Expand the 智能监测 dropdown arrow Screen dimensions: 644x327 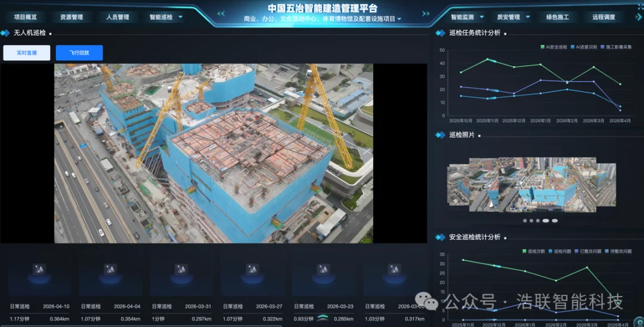point(482,17)
